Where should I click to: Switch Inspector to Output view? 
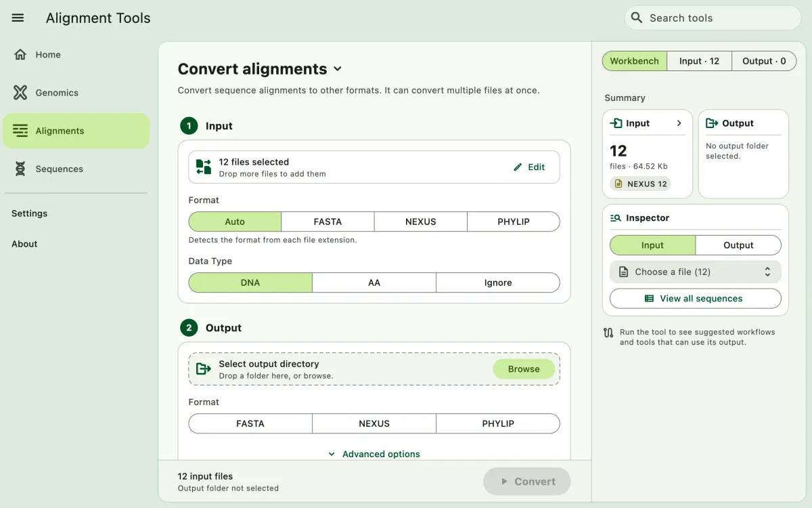(x=738, y=245)
